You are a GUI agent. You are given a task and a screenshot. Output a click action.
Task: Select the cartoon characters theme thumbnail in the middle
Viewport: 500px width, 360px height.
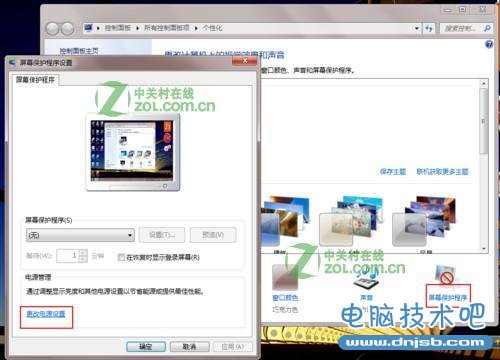[x=351, y=221]
